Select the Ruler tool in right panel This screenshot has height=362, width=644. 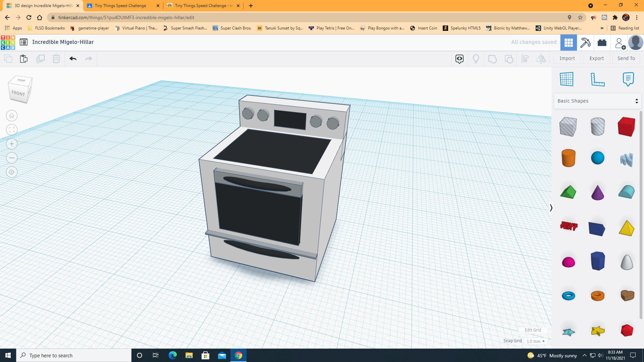(598, 79)
